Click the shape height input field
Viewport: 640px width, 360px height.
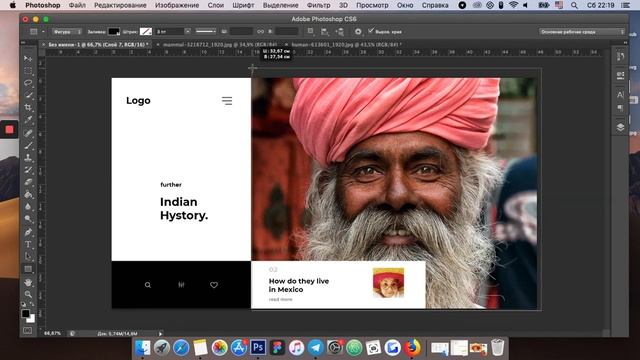pos(287,31)
